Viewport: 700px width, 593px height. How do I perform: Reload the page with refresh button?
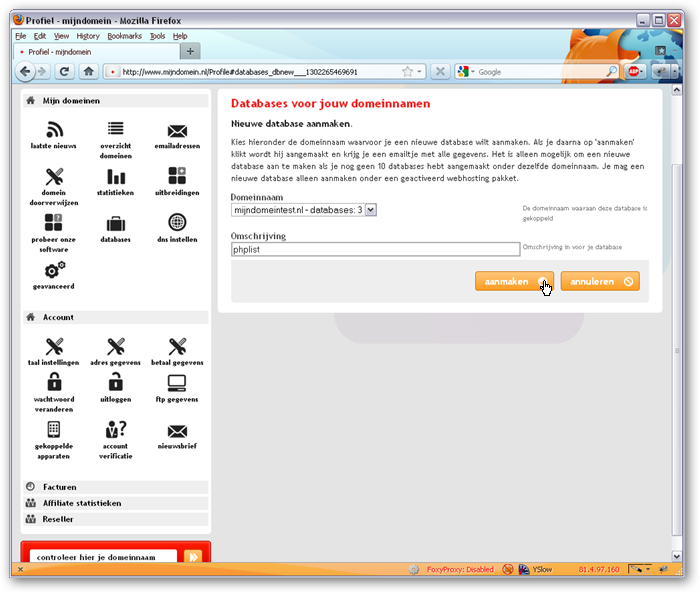click(64, 71)
